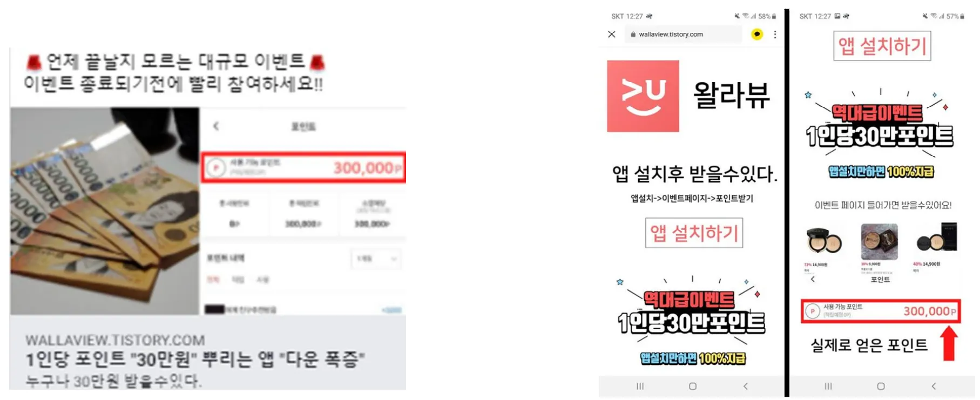Image resolution: width=980 pixels, height=400 pixels.
Task: Click the 300,000P usable points box on the left
Action: click(303, 167)
